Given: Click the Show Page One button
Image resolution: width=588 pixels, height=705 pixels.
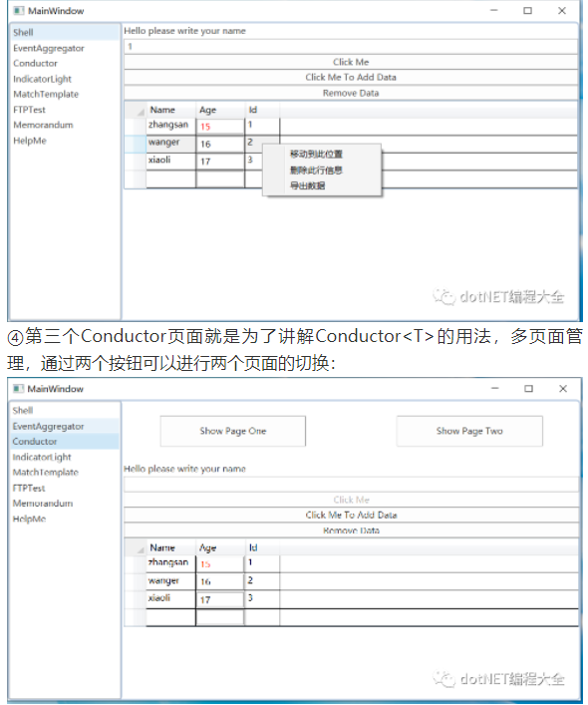Looking at the screenshot, I should point(232,431).
